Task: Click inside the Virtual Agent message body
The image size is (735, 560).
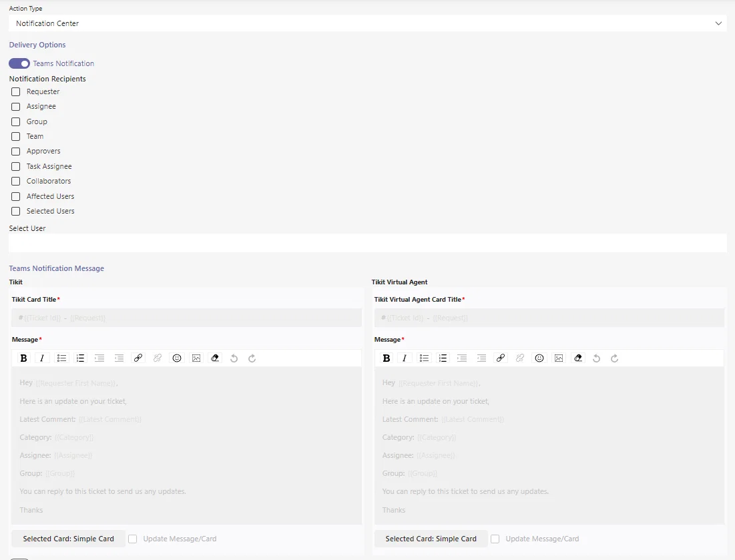Action: 549,446
